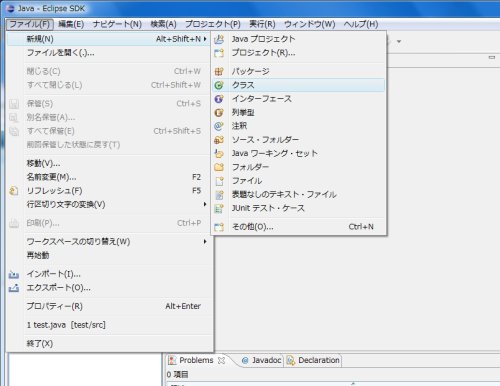Click the Java ワーキング・セット icon
This screenshot has width=500, height=386.
pyautogui.click(x=219, y=153)
